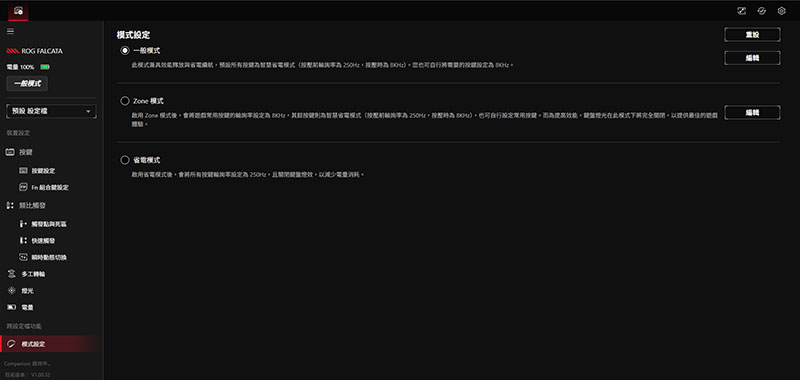The image size is (800, 380).
Task: Go to 多工轉輪 menu item
Action: [x=26, y=274]
